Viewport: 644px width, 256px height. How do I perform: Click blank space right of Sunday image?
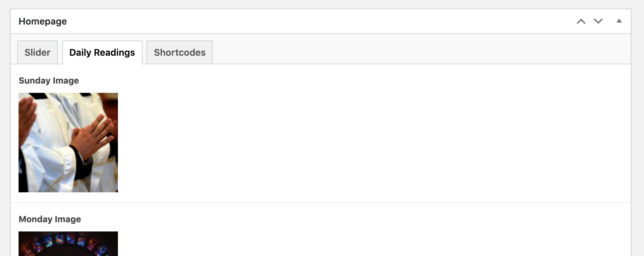tap(331, 143)
